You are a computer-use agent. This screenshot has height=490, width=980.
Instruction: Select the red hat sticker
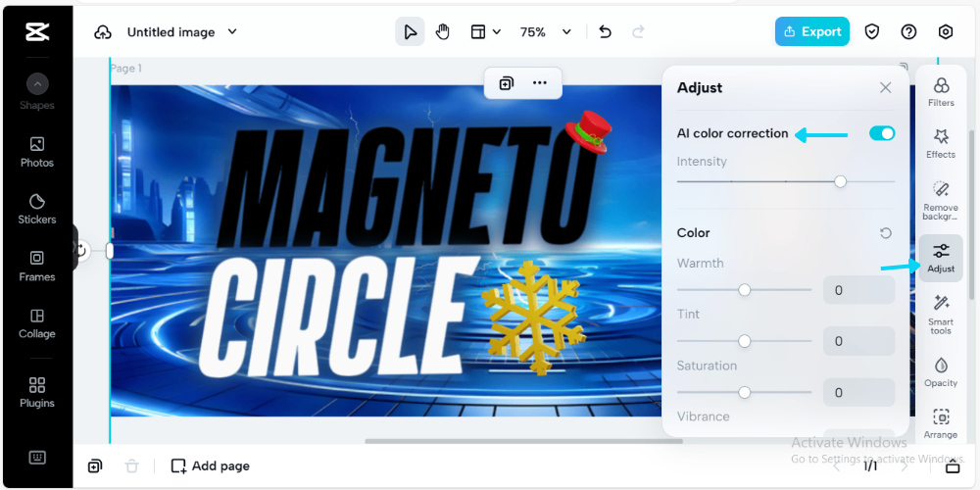coord(587,132)
